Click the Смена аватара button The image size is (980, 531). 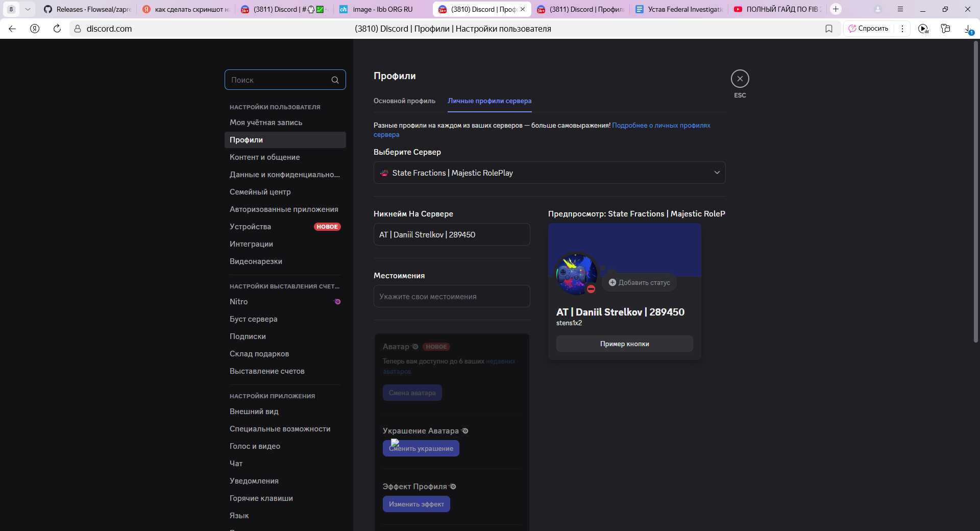click(x=412, y=393)
